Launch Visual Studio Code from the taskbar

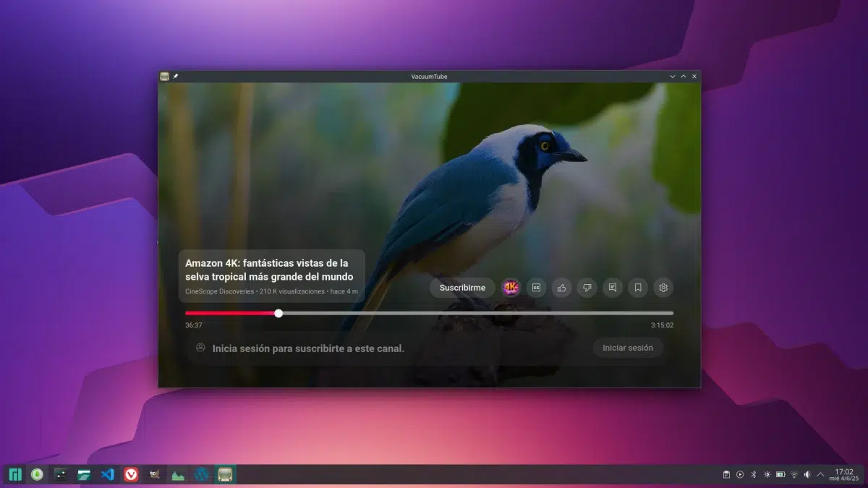click(108, 474)
